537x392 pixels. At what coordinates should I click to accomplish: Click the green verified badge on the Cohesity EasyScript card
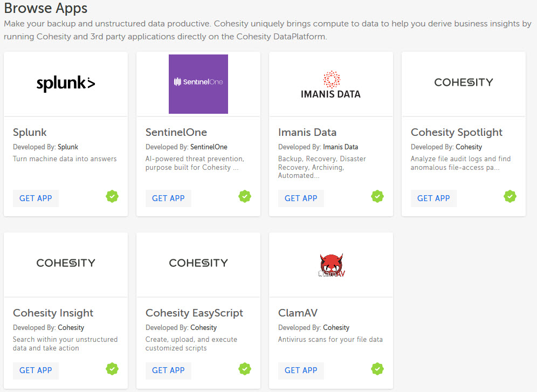pos(245,369)
